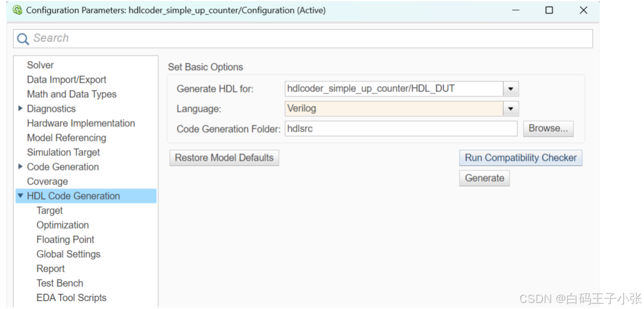Click the Generate button
This screenshot has width=644, height=309.
click(x=484, y=178)
